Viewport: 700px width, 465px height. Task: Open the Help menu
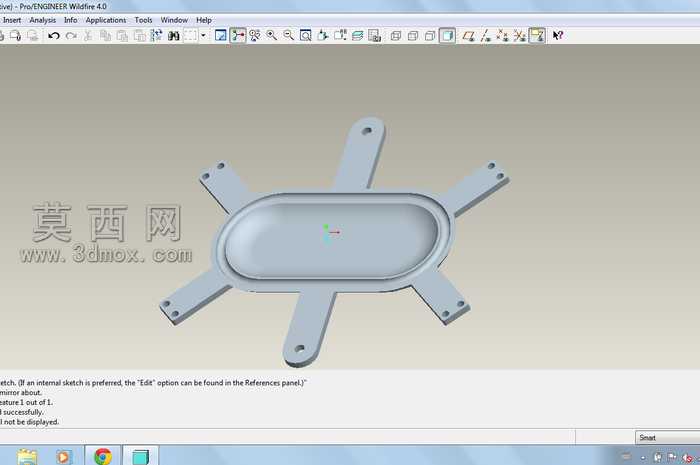pos(204,20)
